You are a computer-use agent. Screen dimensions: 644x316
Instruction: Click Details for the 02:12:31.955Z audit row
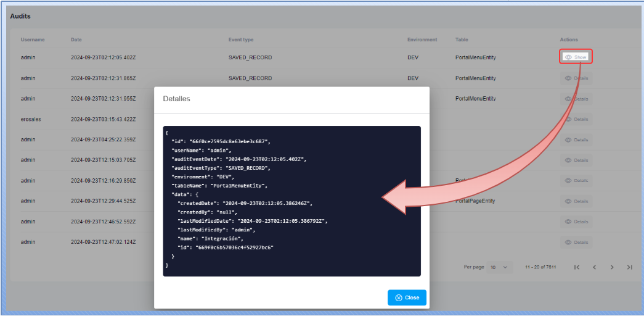(x=576, y=99)
